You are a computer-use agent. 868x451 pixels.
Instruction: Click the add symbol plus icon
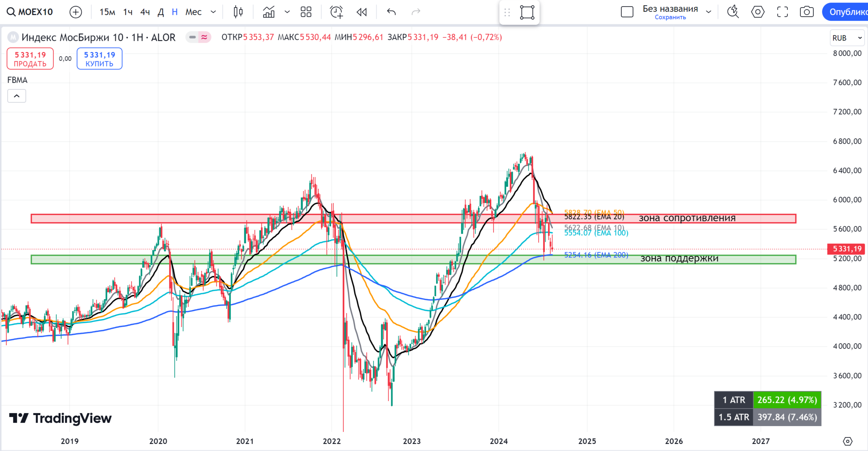76,12
